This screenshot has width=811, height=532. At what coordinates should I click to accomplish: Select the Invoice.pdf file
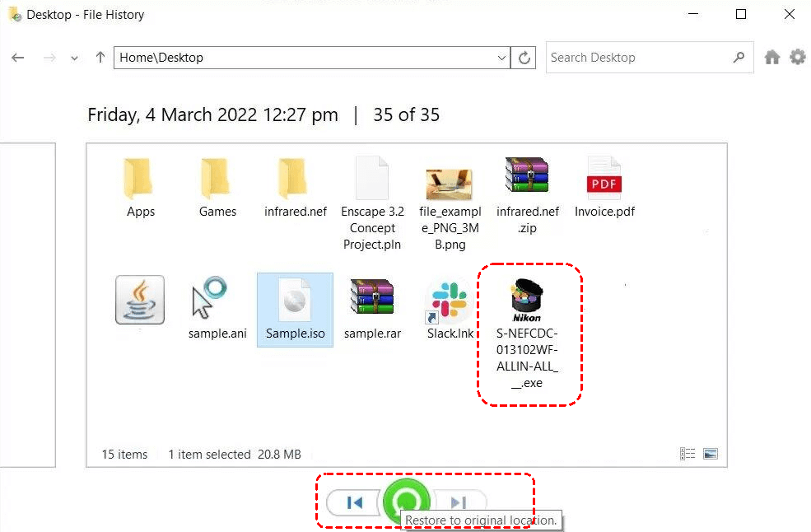click(x=604, y=187)
